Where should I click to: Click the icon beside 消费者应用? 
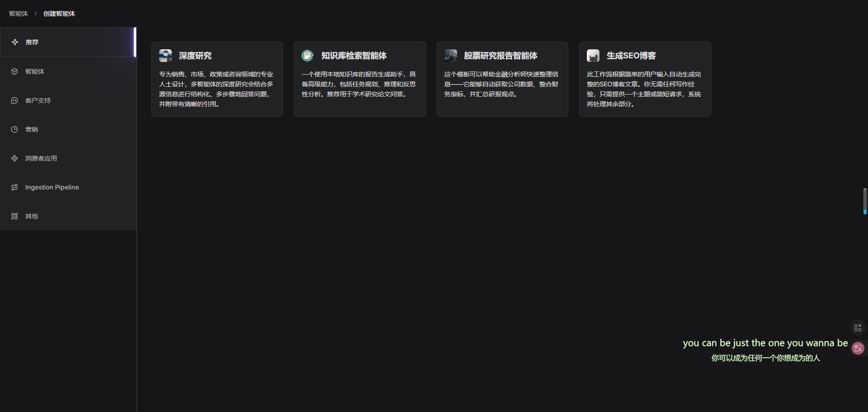pyautogui.click(x=14, y=158)
